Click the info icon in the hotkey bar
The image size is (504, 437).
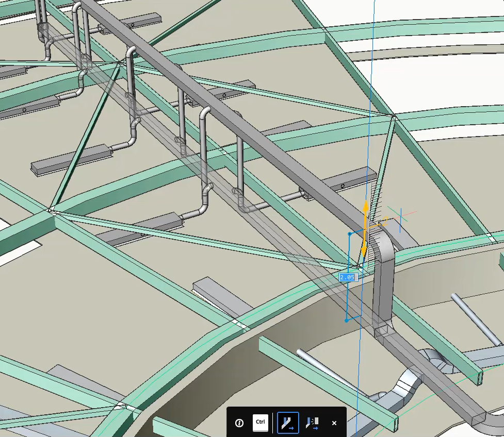pos(239,423)
